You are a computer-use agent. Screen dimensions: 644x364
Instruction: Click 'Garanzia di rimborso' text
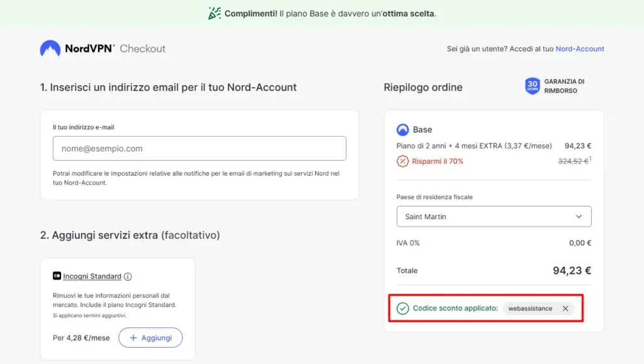[564, 86]
